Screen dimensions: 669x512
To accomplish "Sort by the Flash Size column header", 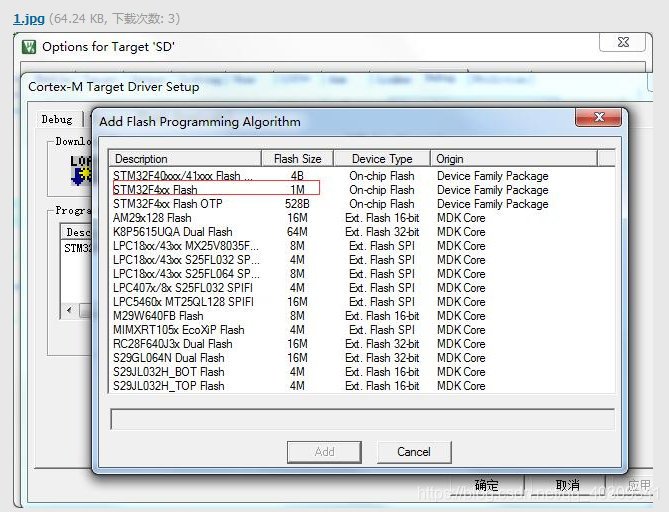I will tap(297, 159).
